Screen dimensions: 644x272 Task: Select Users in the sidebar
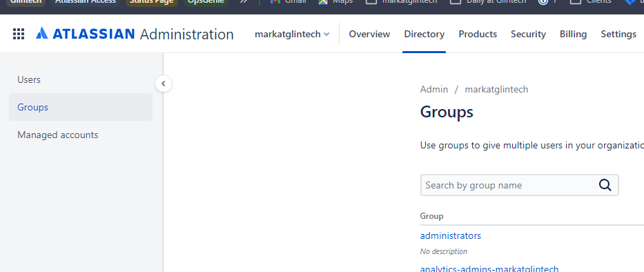coord(81,79)
